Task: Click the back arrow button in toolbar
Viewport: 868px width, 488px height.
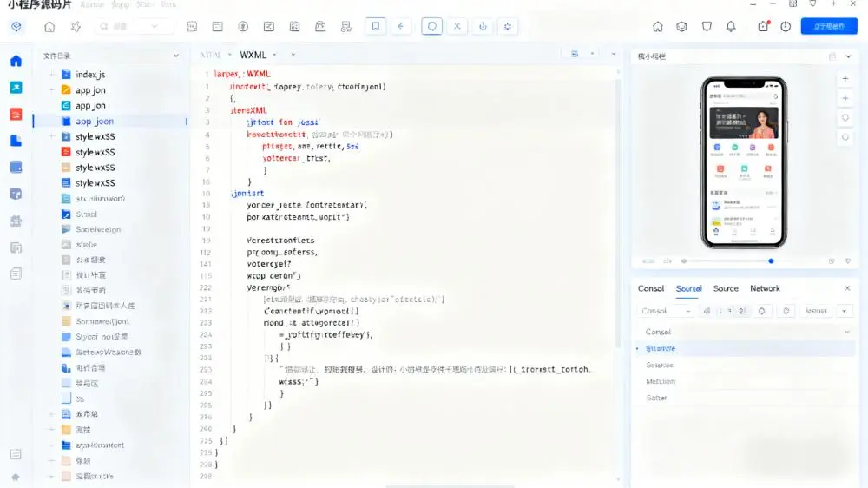Action: pyautogui.click(x=400, y=26)
